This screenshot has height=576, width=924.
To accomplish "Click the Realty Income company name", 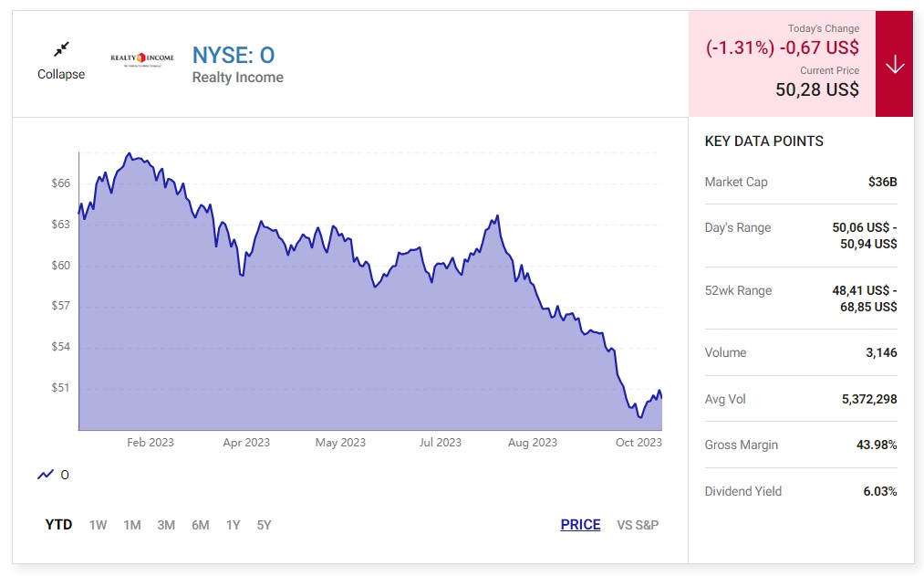I will 237,78.
